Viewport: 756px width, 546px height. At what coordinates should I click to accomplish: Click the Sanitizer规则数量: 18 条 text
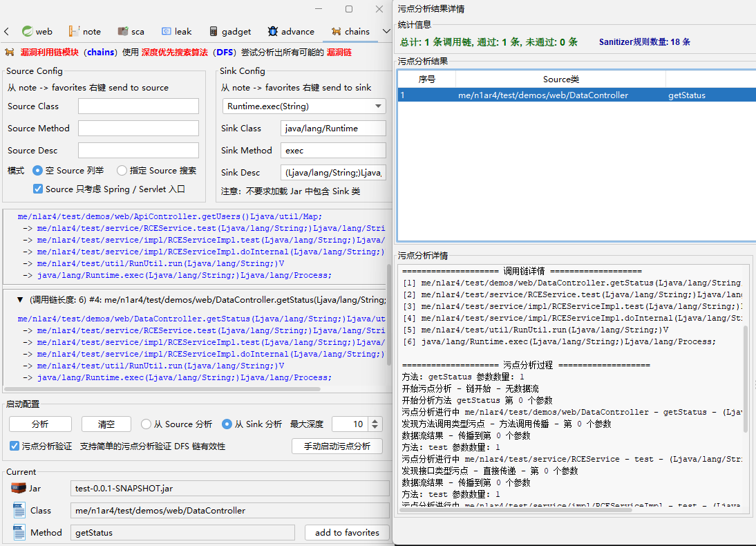point(645,42)
